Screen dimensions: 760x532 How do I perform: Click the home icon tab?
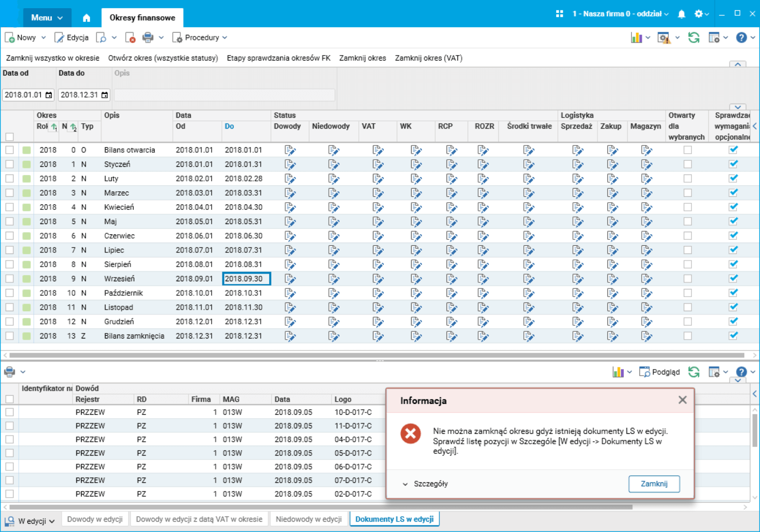(x=86, y=17)
